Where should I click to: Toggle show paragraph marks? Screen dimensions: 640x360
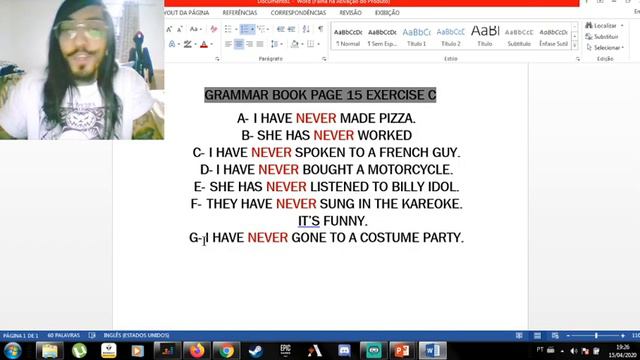tap(320, 29)
